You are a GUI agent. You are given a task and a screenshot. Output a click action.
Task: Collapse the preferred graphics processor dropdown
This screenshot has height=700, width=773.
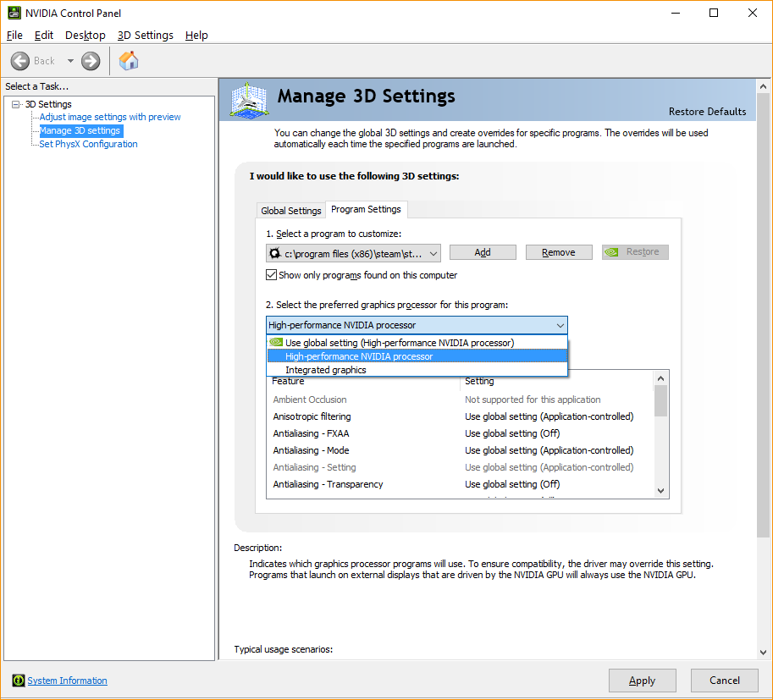click(x=560, y=325)
